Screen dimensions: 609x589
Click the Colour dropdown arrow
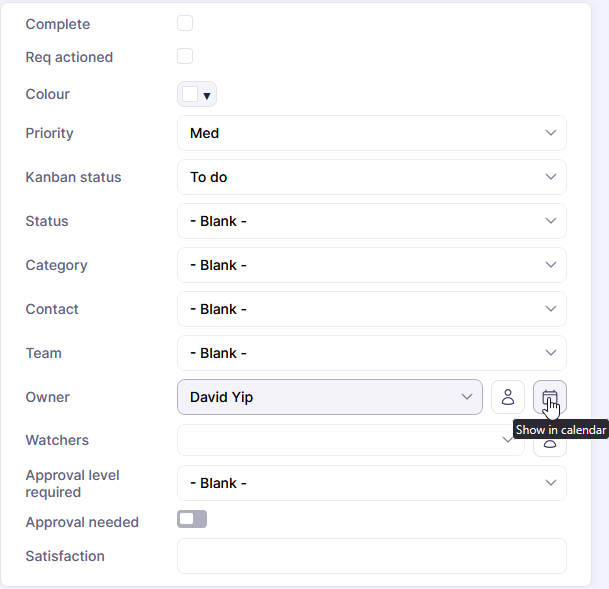click(x=207, y=96)
